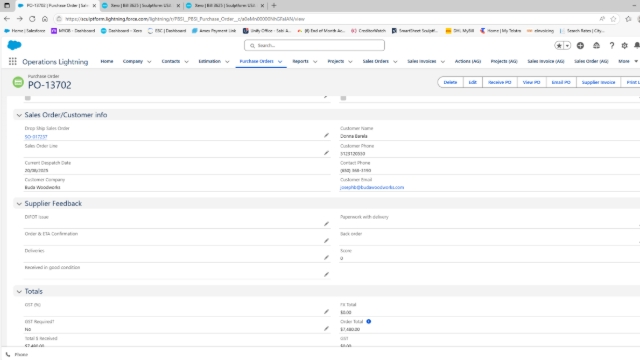
Task: Click the Supplier Invoice button
Action: 598,82
